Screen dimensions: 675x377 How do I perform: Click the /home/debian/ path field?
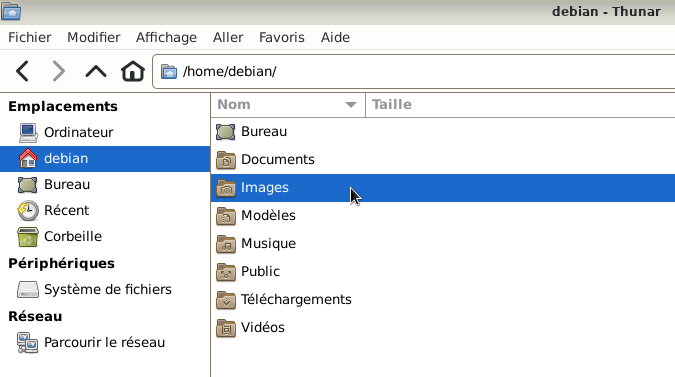(x=414, y=71)
